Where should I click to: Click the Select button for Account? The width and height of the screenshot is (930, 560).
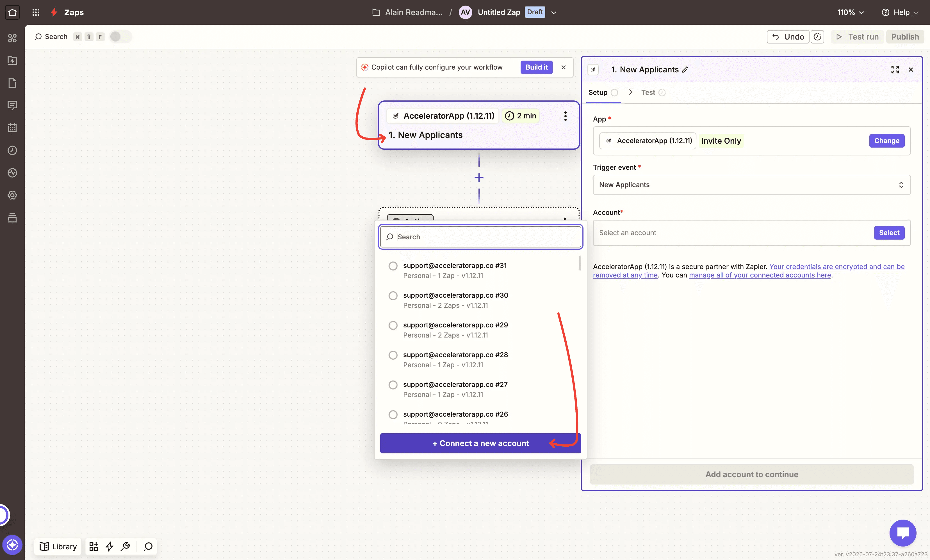(x=889, y=233)
